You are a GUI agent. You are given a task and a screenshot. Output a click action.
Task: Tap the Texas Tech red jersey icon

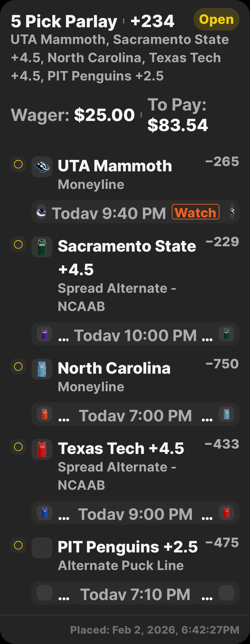[x=42, y=449]
